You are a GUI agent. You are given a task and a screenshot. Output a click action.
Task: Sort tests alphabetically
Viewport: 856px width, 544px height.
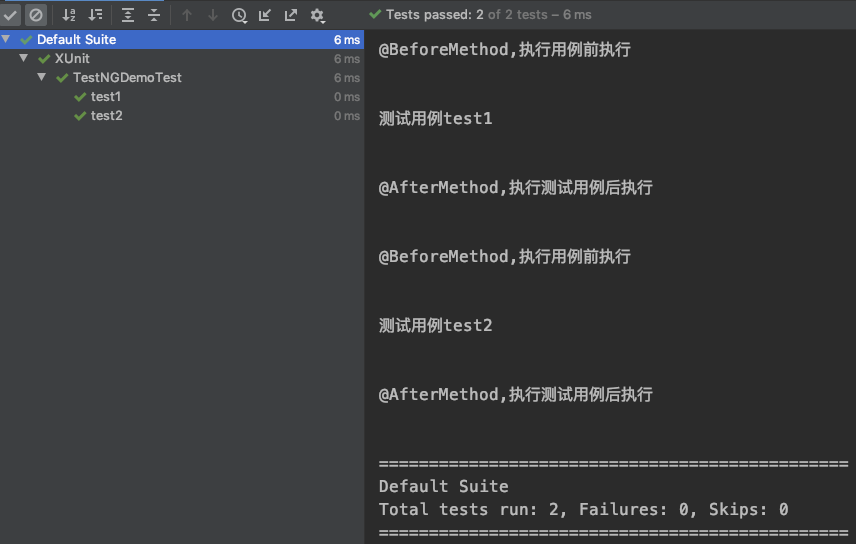click(69, 15)
